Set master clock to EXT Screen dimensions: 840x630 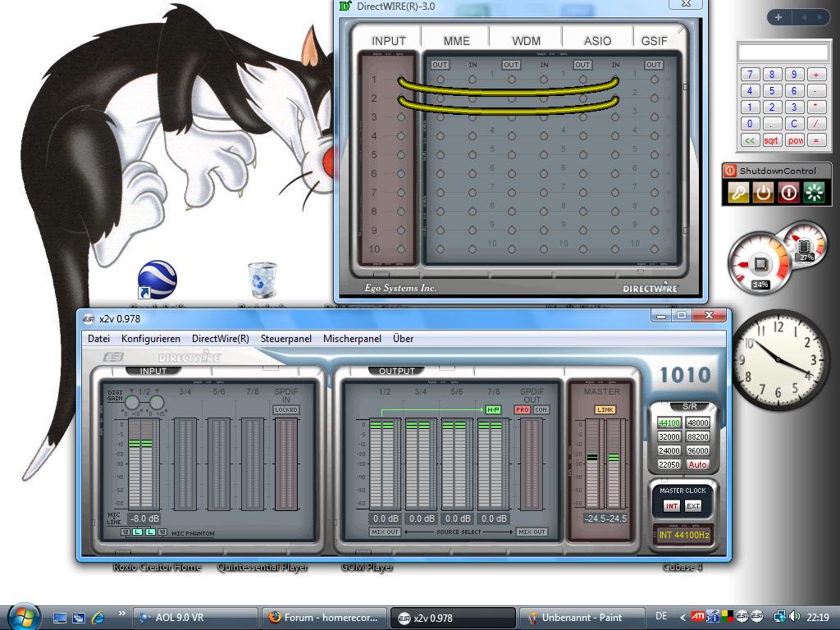693,505
